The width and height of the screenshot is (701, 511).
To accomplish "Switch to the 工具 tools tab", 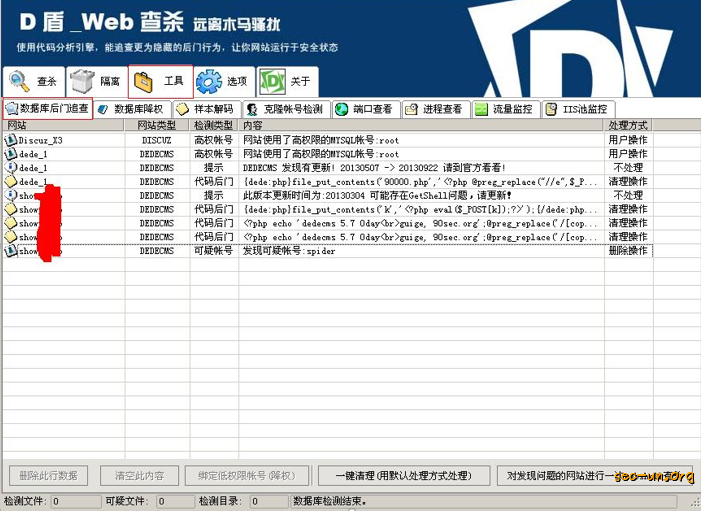I will 160,81.
